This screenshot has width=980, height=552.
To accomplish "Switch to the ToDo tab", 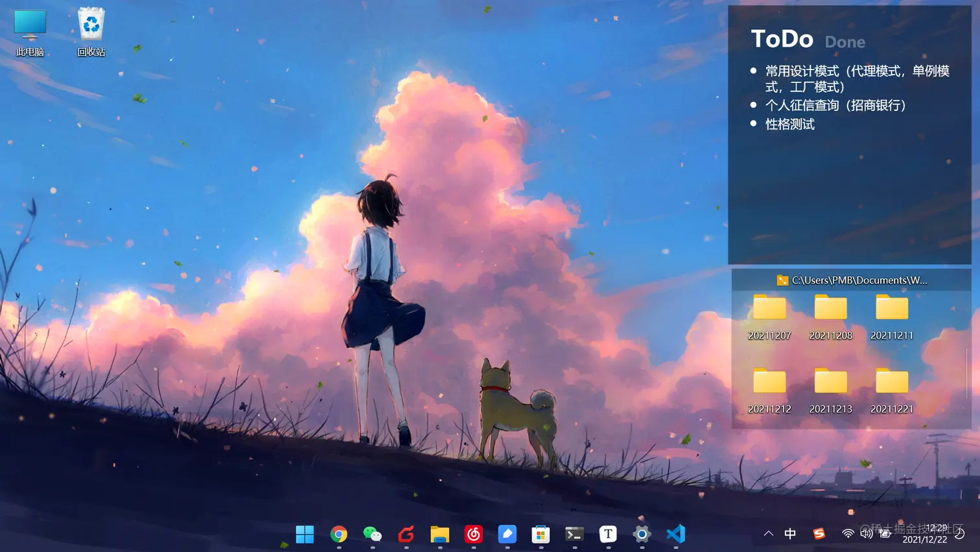I will [x=782, y=39].
